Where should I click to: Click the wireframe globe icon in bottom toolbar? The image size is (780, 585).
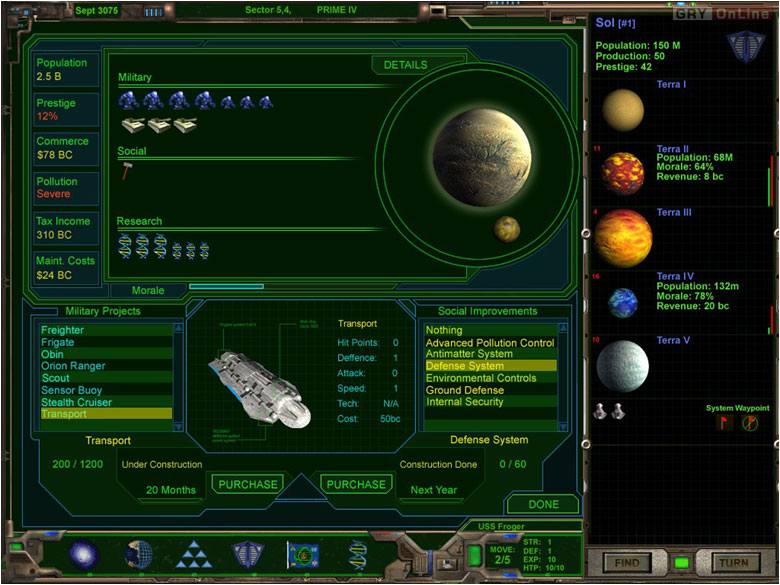139,554
